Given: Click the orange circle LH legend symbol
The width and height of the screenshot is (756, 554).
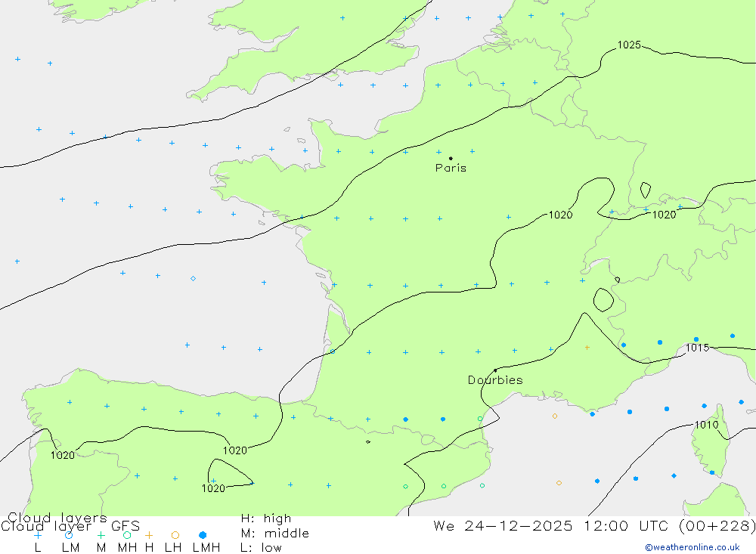Looking at the screenshot, I should [175, 535].
